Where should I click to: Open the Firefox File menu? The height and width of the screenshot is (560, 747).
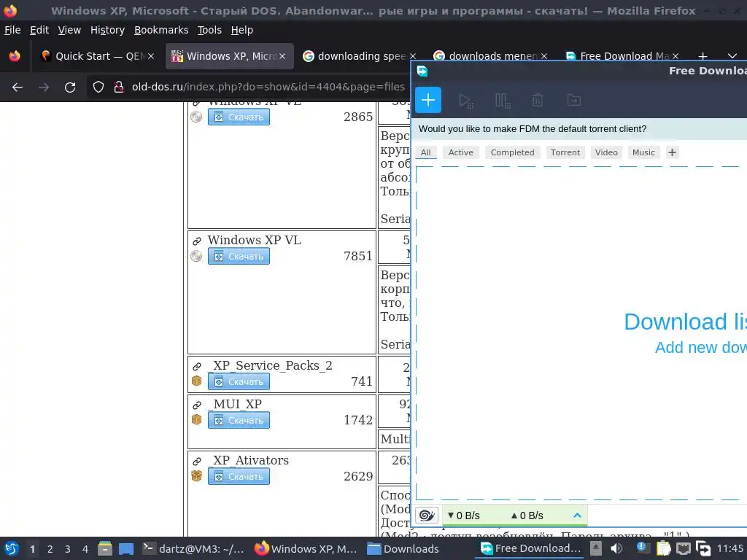pos(12,30)
